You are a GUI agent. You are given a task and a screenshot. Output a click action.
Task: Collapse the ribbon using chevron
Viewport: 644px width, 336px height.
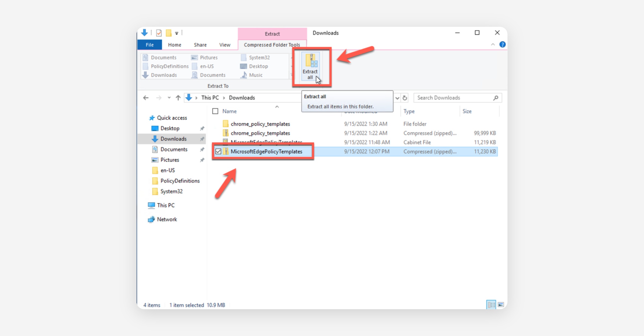coord(493,44)
